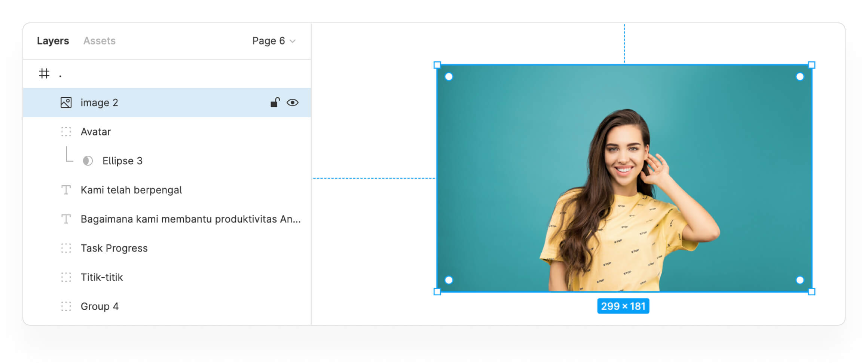Click group icon beside Task Progress
The image size is (868, 363).
coord(66,248)
